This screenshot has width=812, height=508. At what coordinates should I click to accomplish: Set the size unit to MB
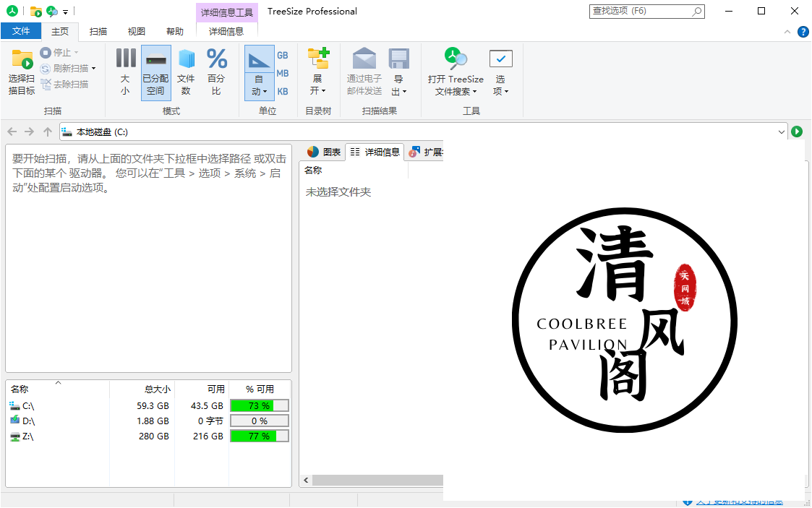[282, 74]
